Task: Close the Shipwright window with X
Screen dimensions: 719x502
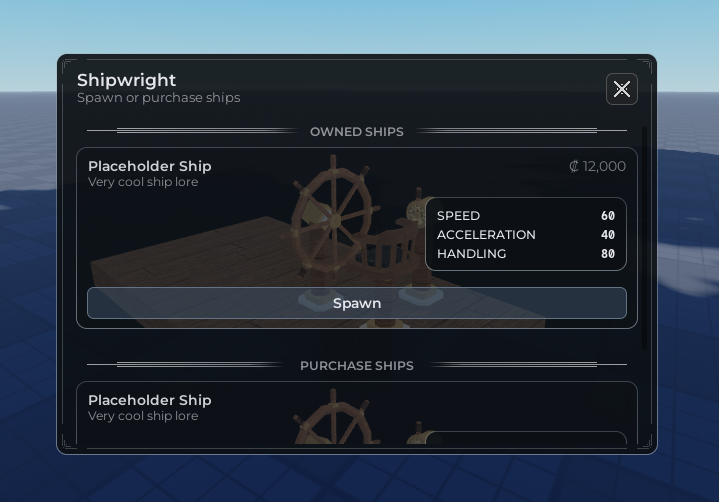Action: (621, 89)
